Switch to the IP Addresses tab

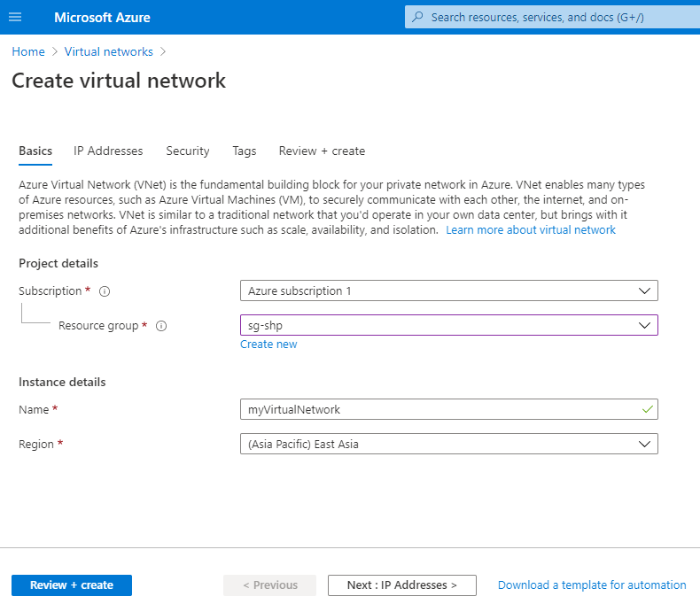click(x=108, y=151)
